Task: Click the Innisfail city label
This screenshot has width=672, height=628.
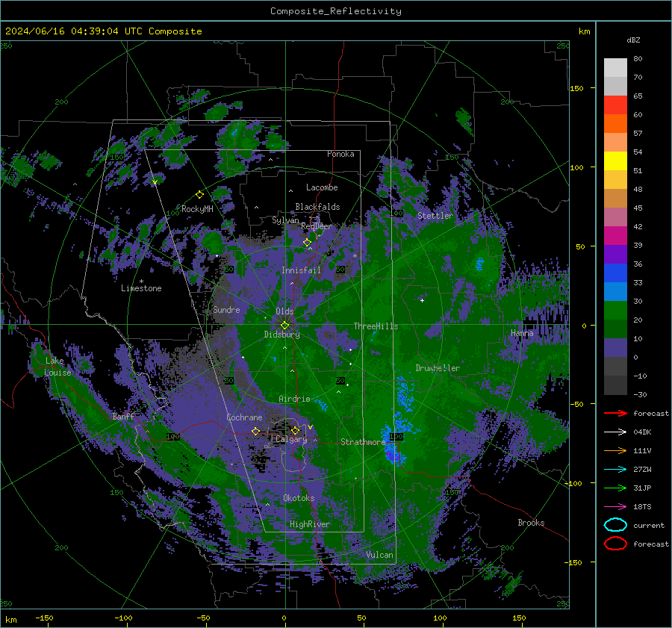Action: coord(301,270)
